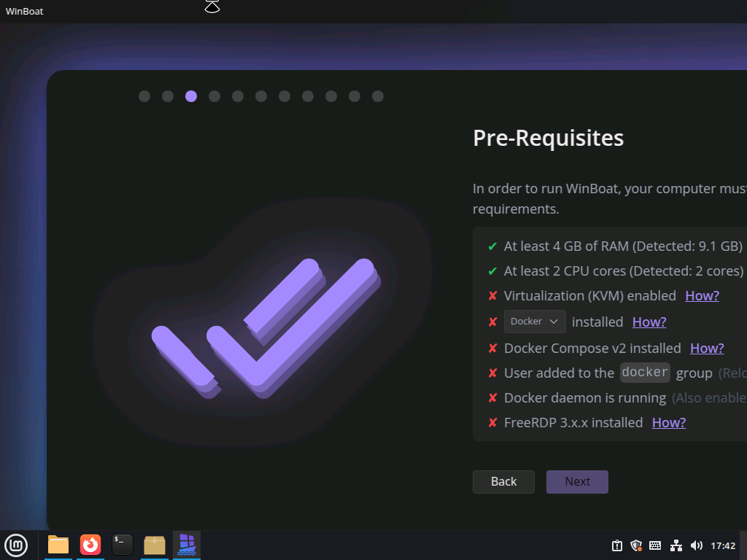Click the security shield tray icon
Viewport: 747px width, 560px height.
(636, 545)
